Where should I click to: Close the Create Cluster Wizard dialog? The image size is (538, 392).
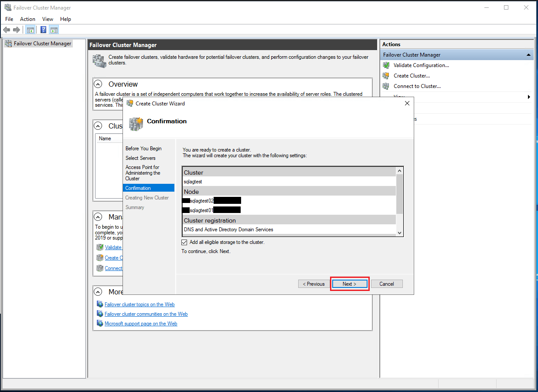(407, 104)
